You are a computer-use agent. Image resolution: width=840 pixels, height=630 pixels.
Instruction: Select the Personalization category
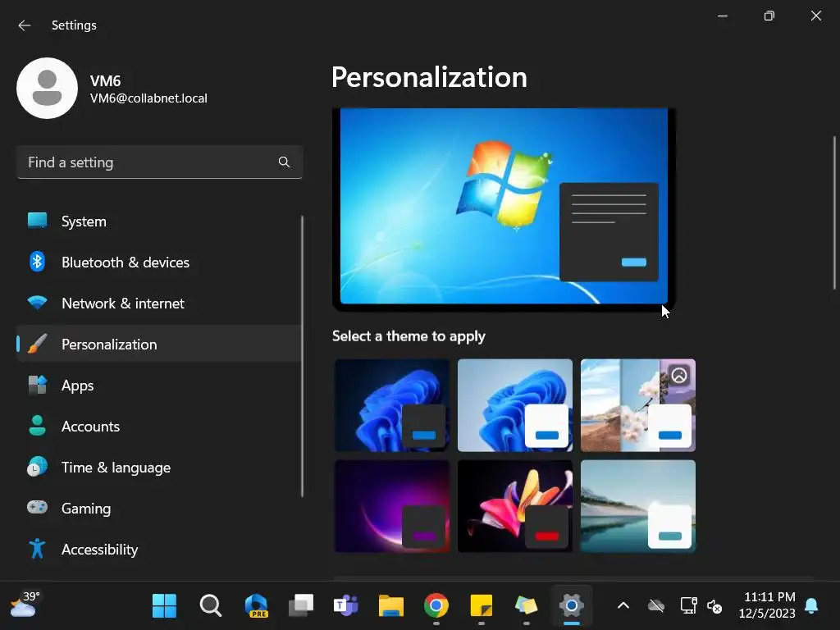point(158,345)
